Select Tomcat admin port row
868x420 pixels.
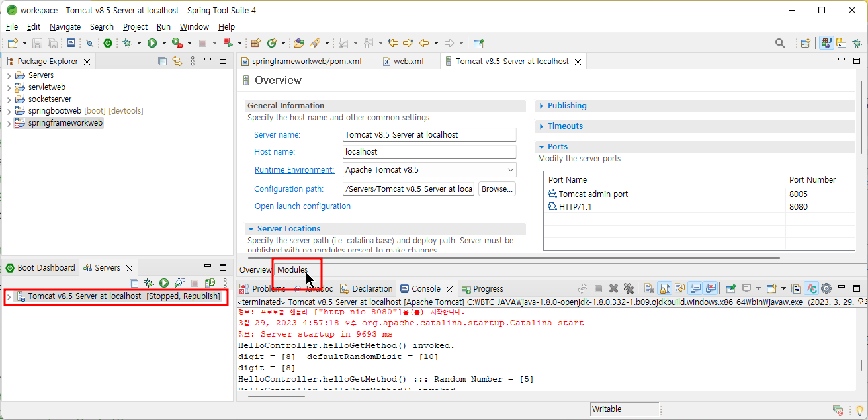700,194
